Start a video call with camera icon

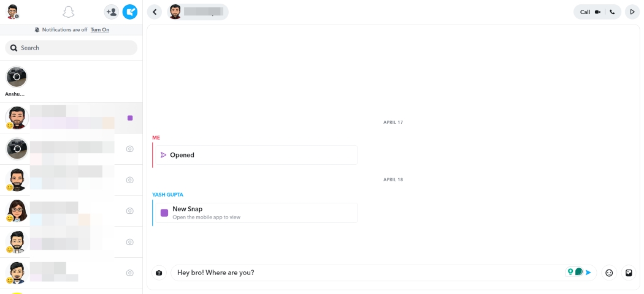pos(597,12)
